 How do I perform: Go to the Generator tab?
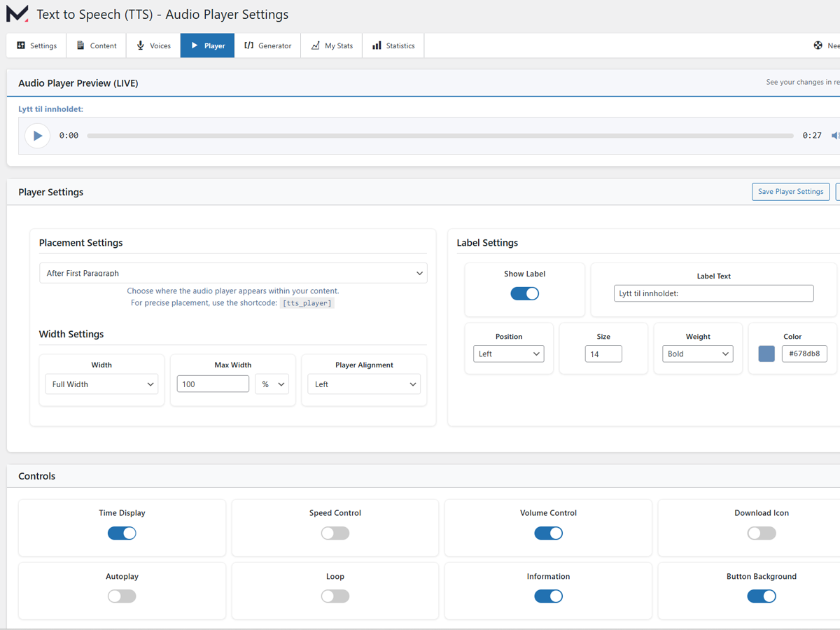click(x=267, y=45)
